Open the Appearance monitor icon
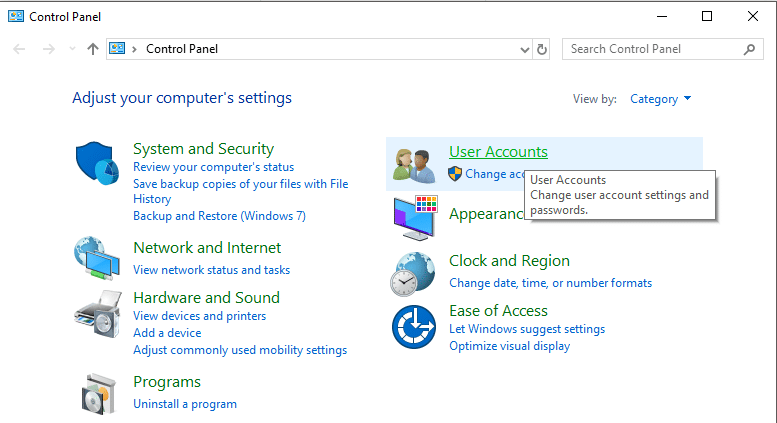The height and width of the screenshot is (423, 777). click(x=415, y=218)
